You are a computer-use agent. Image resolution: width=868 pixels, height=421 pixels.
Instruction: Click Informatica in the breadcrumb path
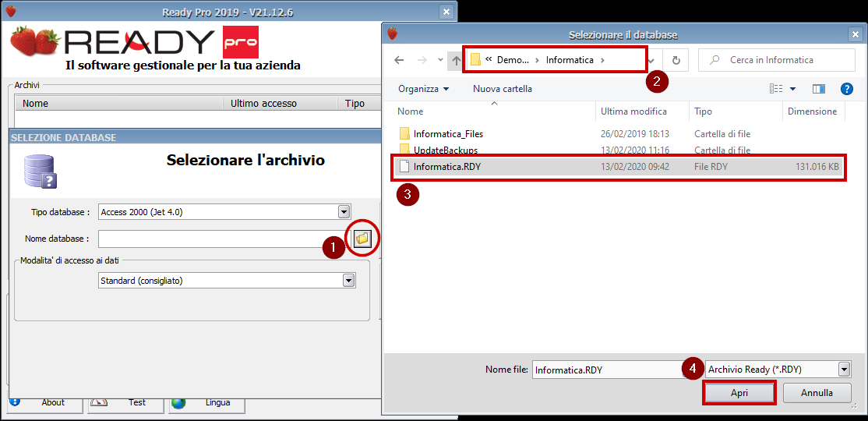(570, 60)
